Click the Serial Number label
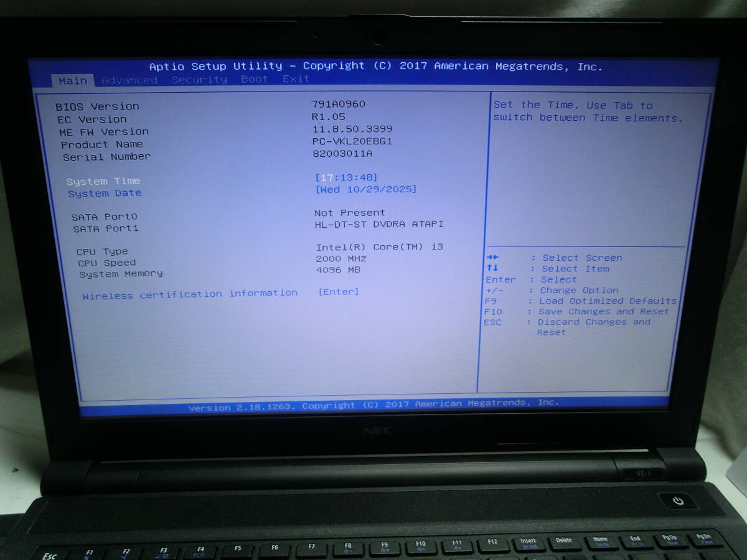Viewport: 747px width, 560px height. pos(106,157)
